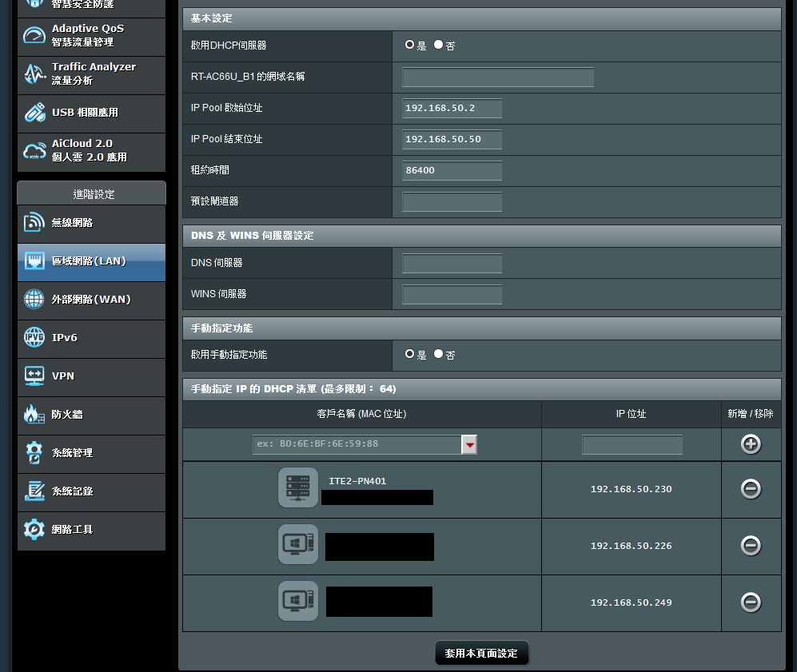Click the 網路工具 tools gear icon
The image size is (797, 672).
click(x=34, y=529)
